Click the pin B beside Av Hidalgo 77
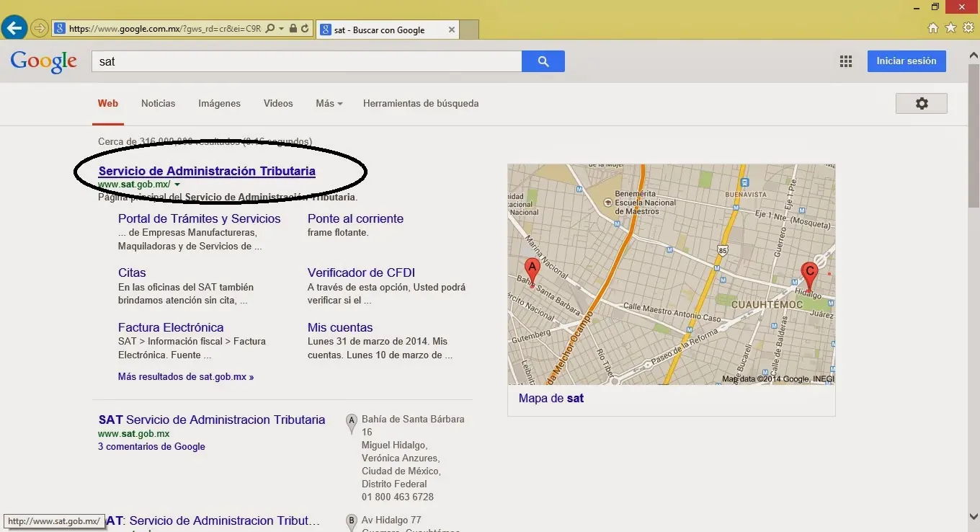 [352, 521]
